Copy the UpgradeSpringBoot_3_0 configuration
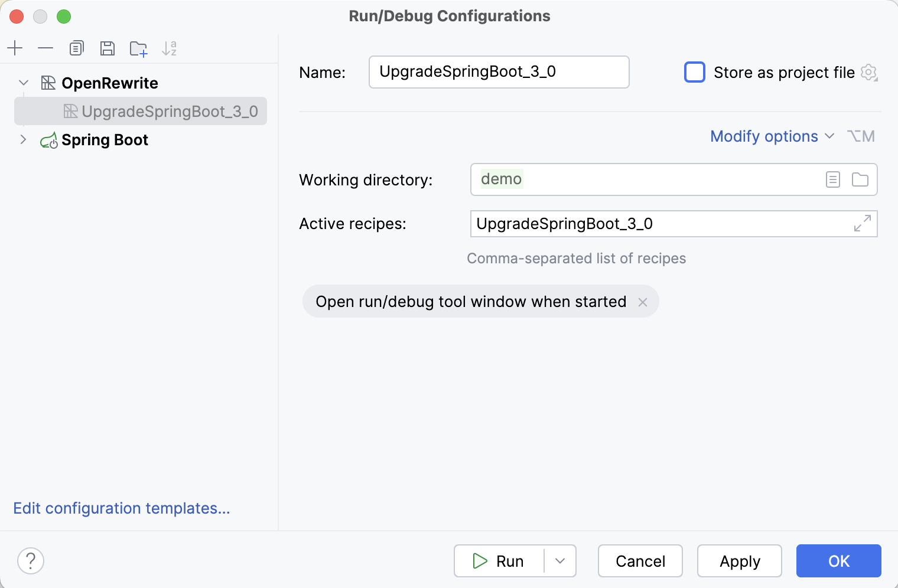898x588 pixels. pos(76,48)
